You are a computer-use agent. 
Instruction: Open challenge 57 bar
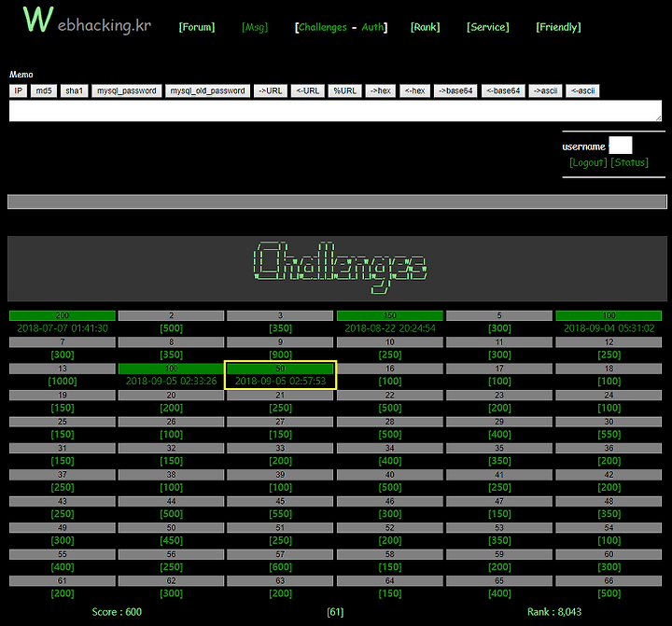280,555
